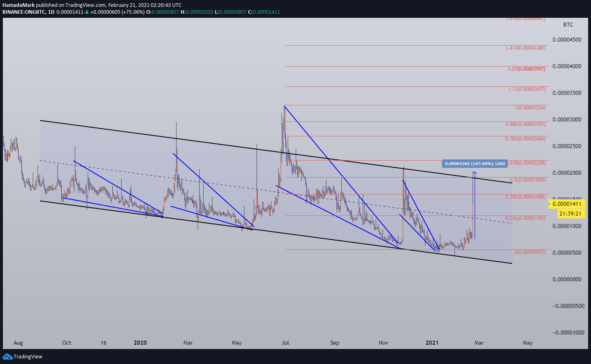Viewport: 591px width, 364px height.
Task: Click the 1(0.00003264) Fibonacci label
Action: pyautogui.click(x=530, y=108)
